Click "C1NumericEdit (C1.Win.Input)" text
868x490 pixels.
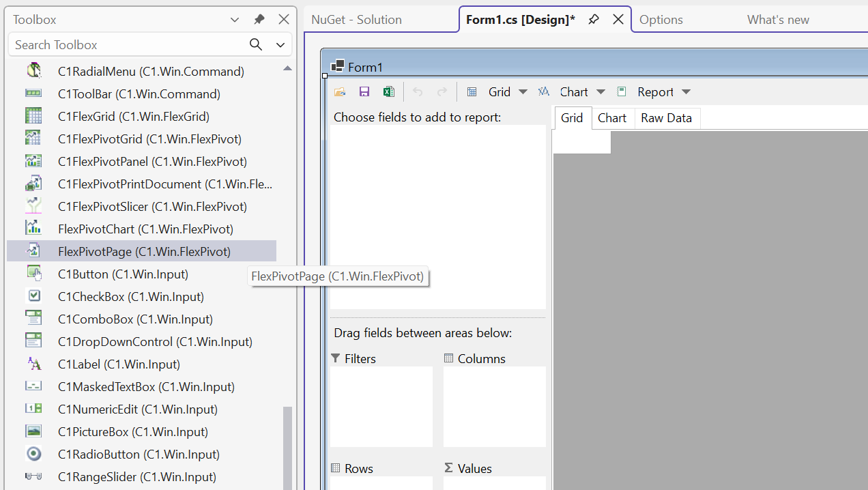[138, 409]
